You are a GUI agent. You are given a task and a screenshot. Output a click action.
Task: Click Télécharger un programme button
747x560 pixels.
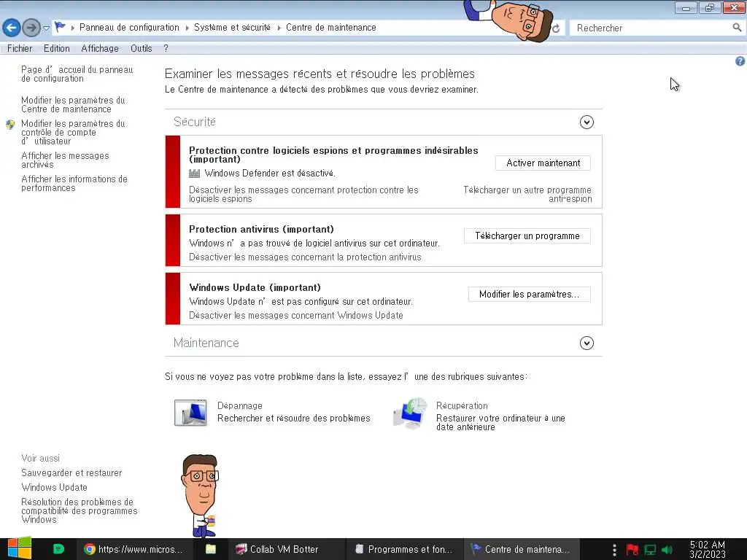click(527, 236)
